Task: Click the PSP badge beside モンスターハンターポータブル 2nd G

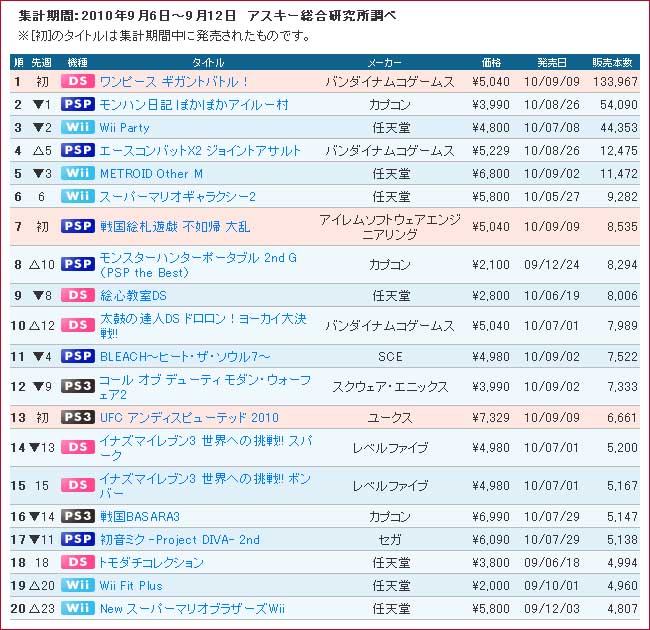Action: point(78,264)
